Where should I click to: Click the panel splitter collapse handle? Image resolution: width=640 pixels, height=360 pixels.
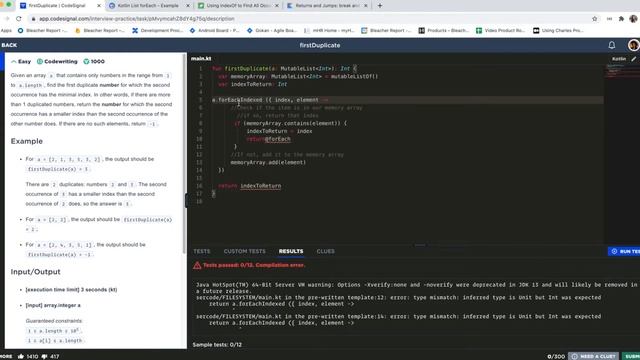coord(187,200)
